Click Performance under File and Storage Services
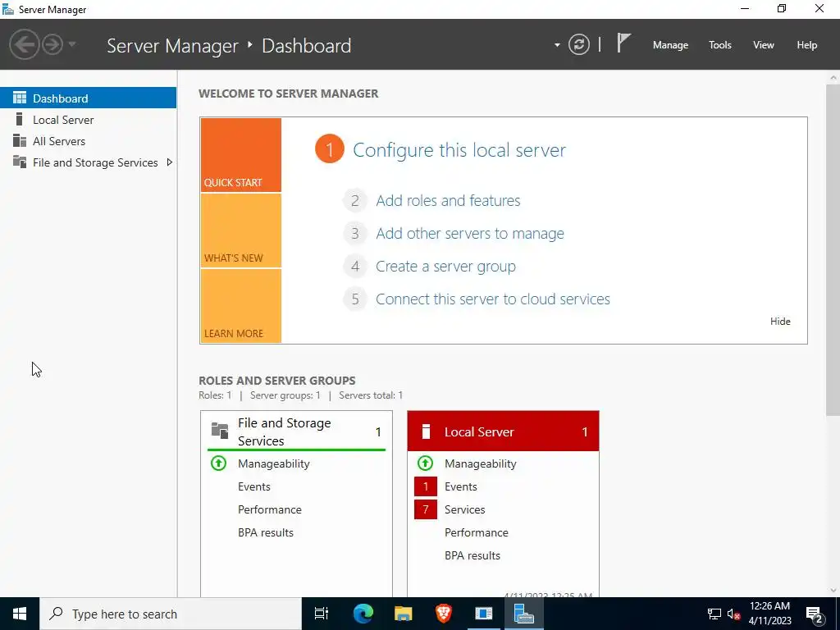The image size is (840, 630). coord(269,509)
